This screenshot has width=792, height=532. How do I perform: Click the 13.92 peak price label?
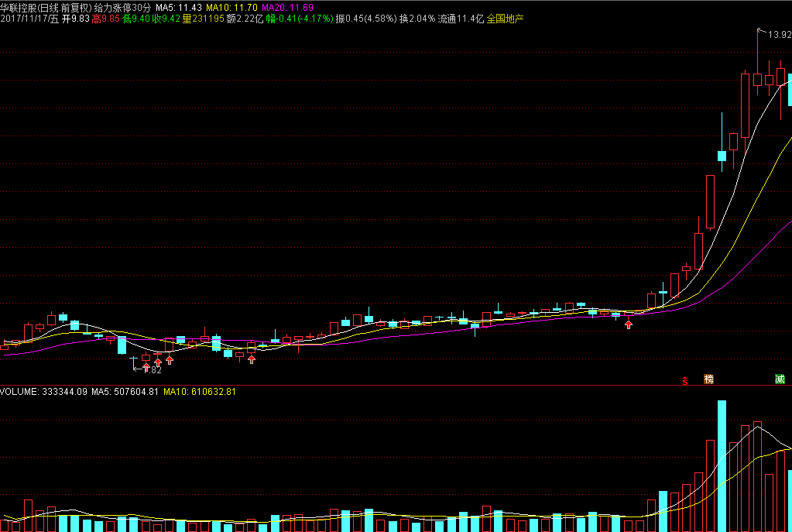pyautogui.click(x=780, y=35)
